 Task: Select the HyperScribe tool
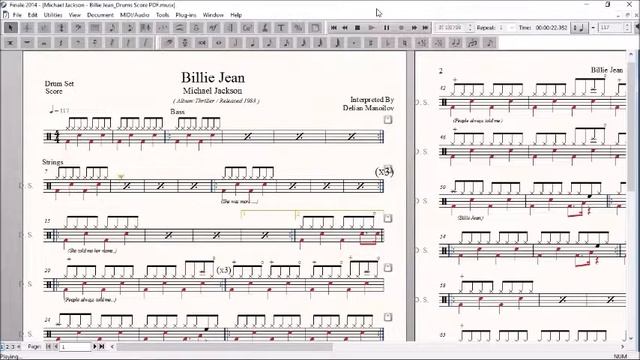[146, 28]
